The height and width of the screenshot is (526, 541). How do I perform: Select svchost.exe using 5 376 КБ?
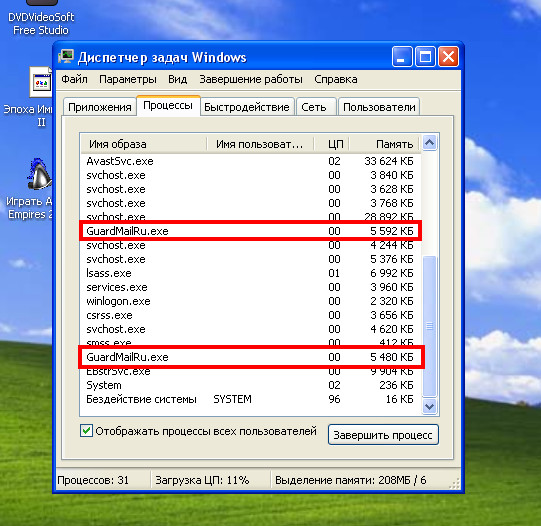click(x=251, y=259)
